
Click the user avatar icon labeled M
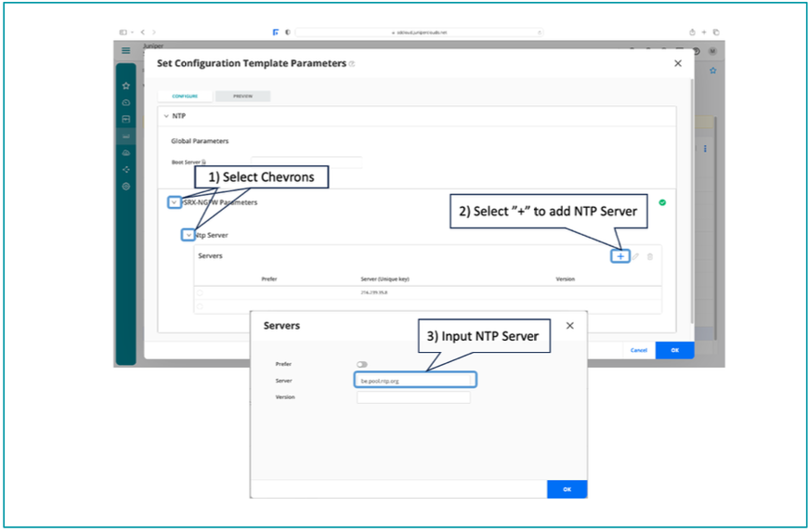pos(711,51)
